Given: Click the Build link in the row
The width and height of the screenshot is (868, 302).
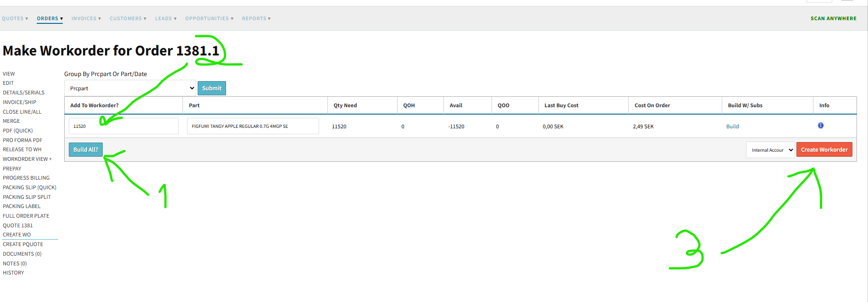Looking at the screenshot, I should (732, 126).
